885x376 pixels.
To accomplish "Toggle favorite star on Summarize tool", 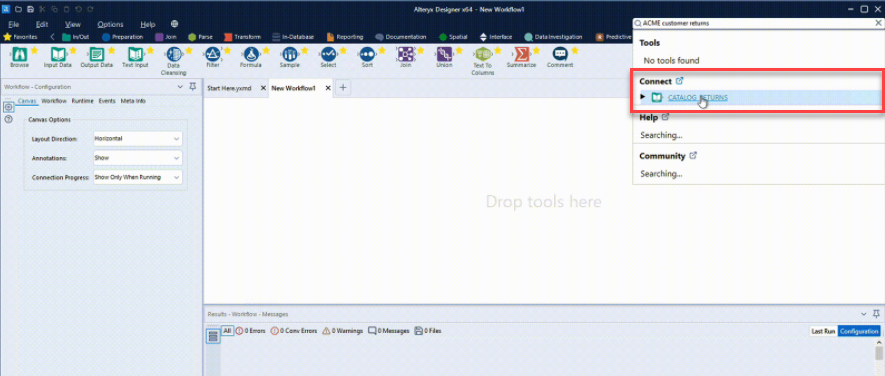I will coord(536,50).
